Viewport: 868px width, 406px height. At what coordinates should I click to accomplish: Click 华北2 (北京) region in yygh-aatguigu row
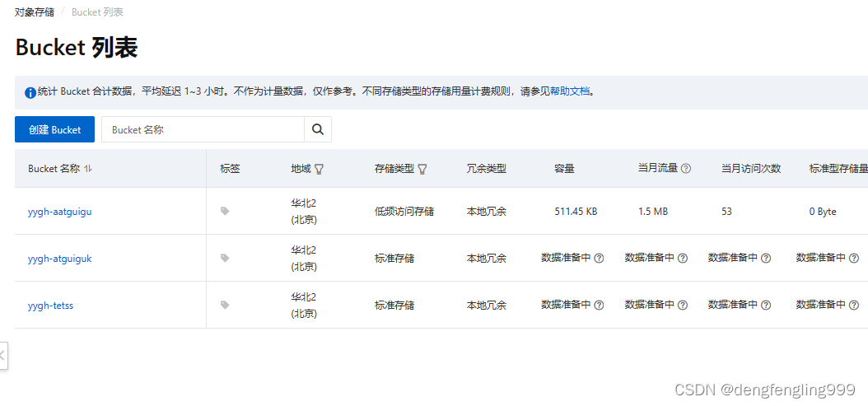[x=304, y=211]
